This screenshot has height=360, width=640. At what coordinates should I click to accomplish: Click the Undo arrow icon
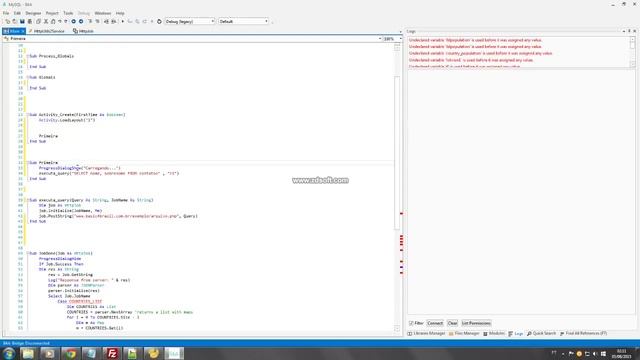coord(60,21)
